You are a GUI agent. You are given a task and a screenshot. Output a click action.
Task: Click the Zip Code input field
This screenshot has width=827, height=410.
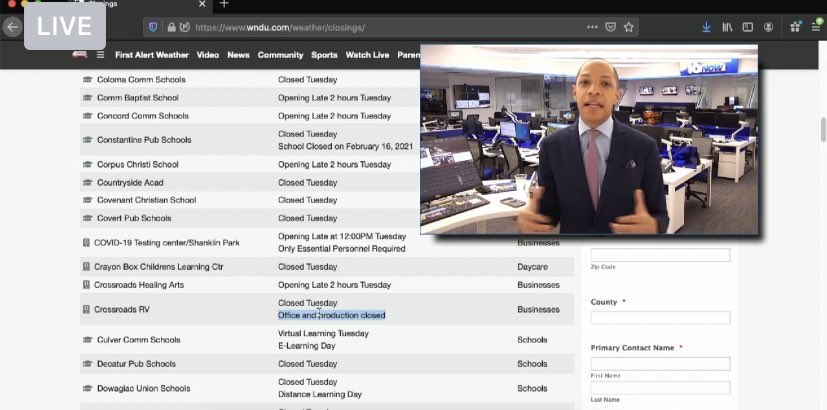tap(660, 255)
